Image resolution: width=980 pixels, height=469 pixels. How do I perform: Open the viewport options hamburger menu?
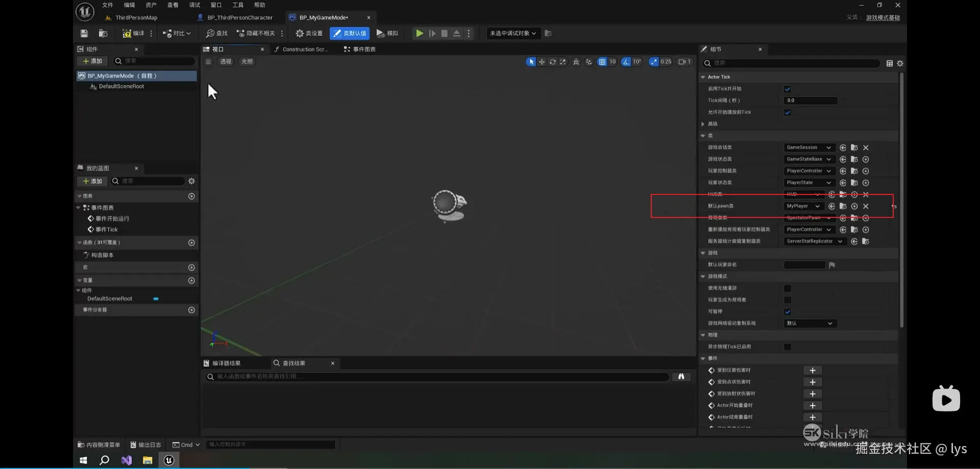pyautogui.click(x=208, y=62)
